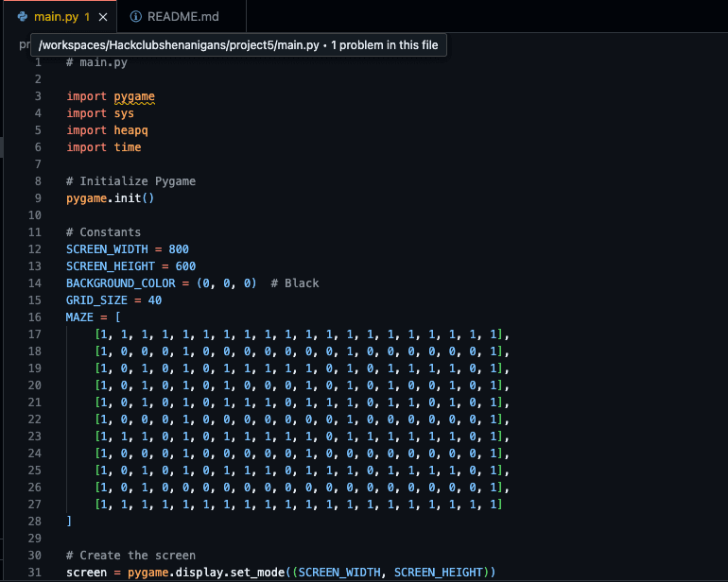Place cursor on pygame.init() call
This screenshot has height=582, width=728.
[110, 198]
